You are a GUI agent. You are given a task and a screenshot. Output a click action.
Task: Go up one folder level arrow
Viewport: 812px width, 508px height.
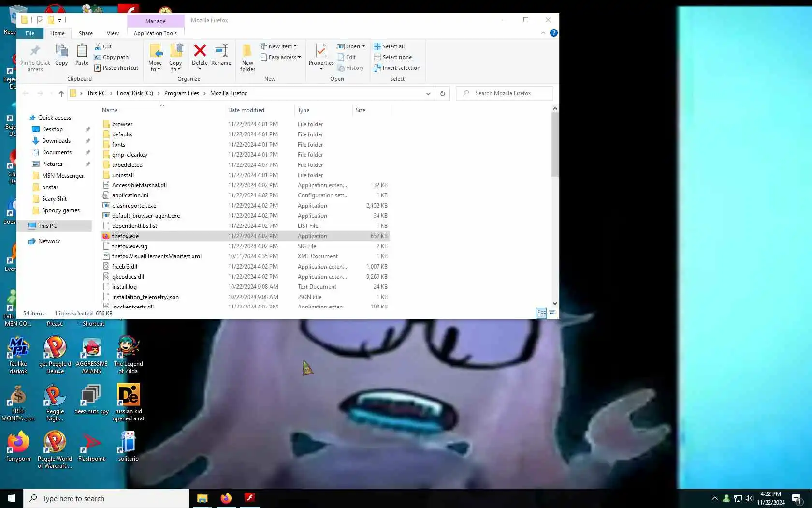(x=61, y=93)
